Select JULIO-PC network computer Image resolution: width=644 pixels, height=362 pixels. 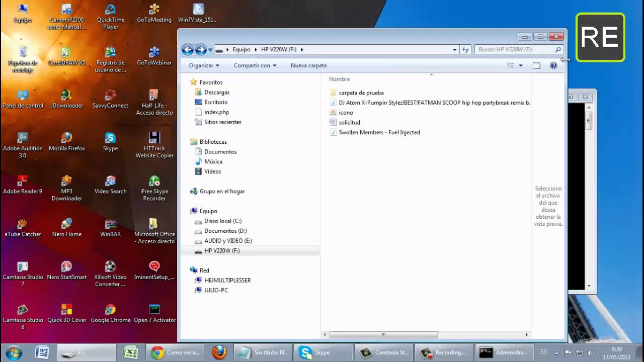point(216,290)
